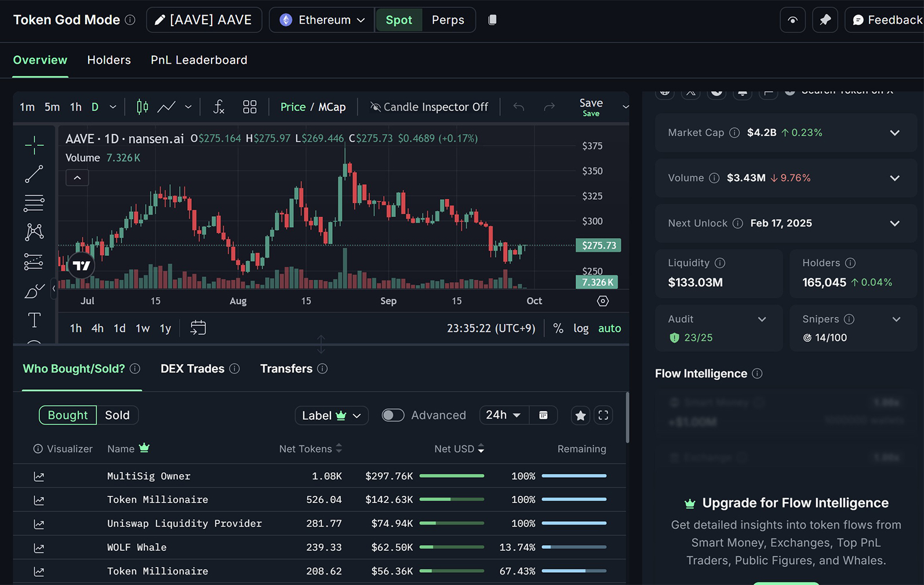Image resolution: width=924 pixels, height=585 pixels.
Task: Select the brush drawing tool
Action: coord(34,291)
